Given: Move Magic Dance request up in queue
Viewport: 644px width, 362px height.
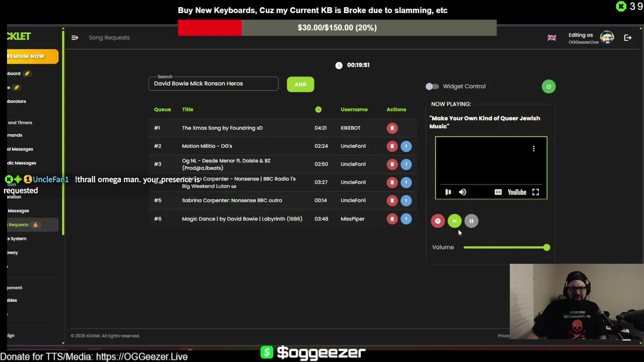Looking at the screenshot, I should [406, 219].
